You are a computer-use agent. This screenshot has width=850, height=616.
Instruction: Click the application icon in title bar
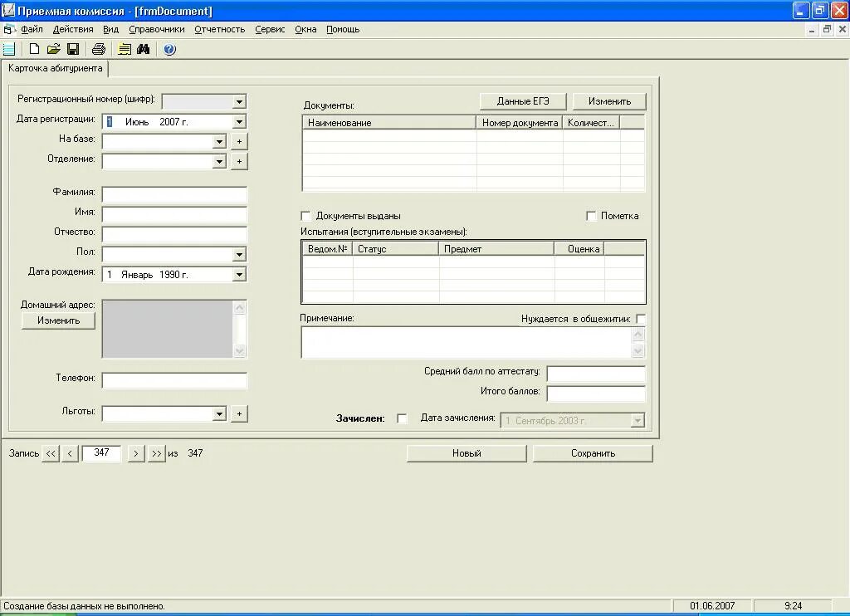[x=8, y=10]
